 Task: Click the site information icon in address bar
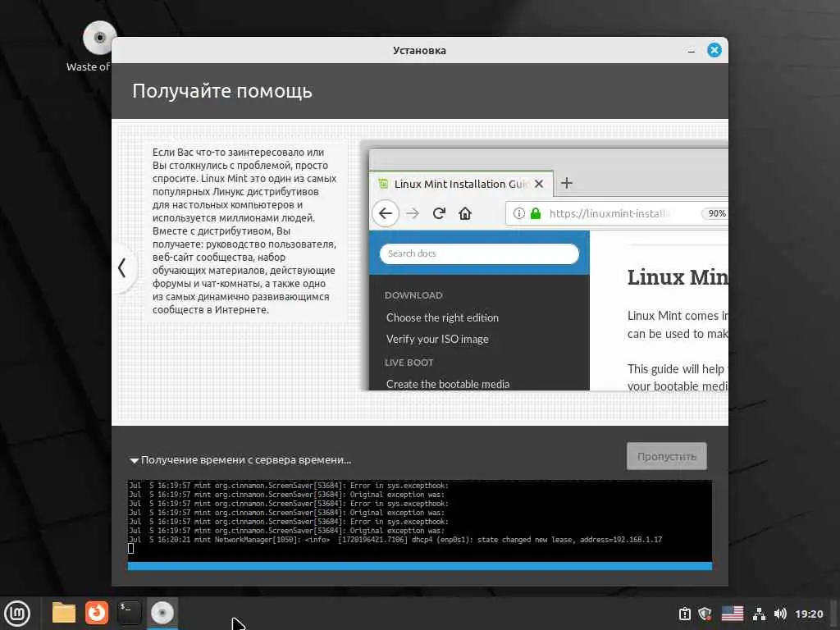(518, 213)
